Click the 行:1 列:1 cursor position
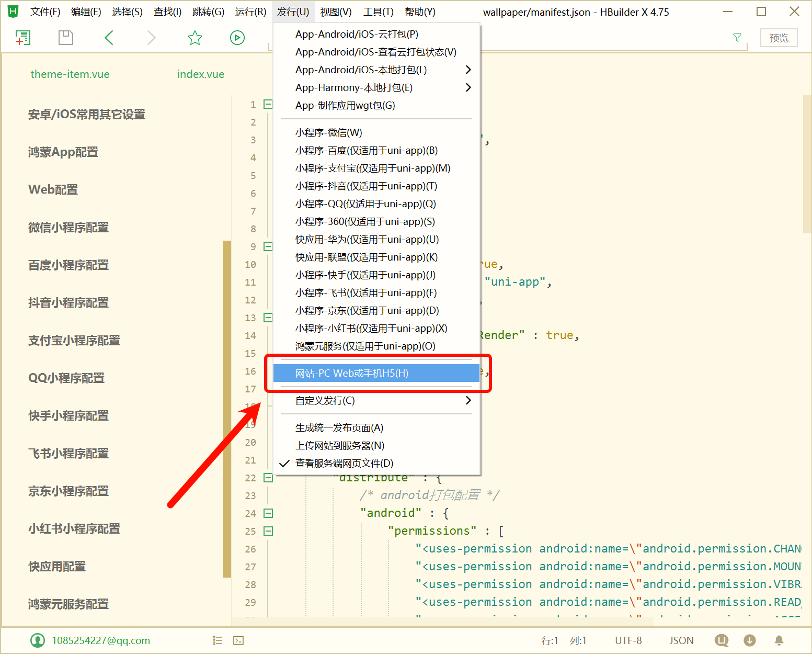812x654 pixels. [564, 640]
